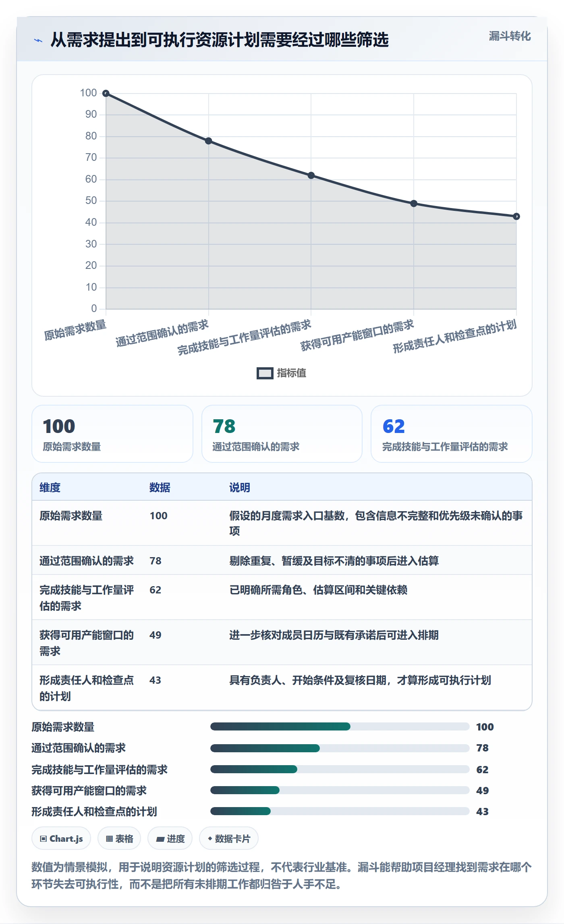Click the 100 tick on the chart's vertical axis
This screenshot has height=924, width=564.
point(88,93)
